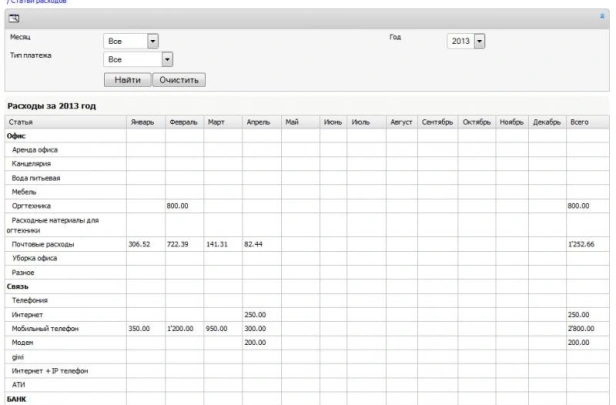Click the filter panel icon at top left
The width and height of the screenshot is (616, 405).
(14, 19)
